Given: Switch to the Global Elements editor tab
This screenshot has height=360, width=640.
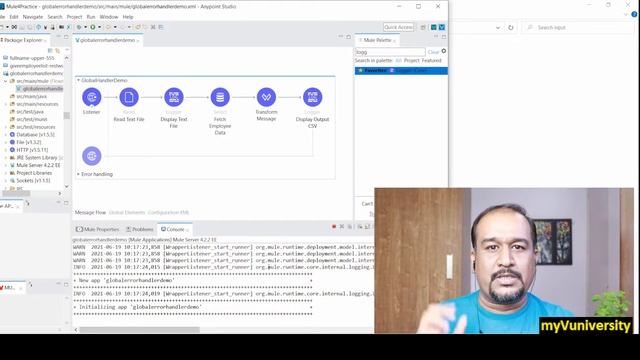Looking at the screenshot, I should coord(127,212).
